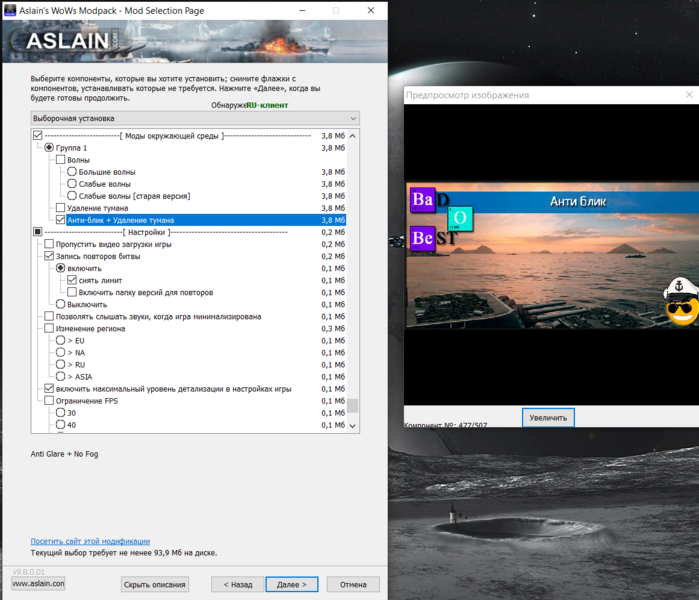Open Посетить сайт этой модификации link
This screenshot has width=699, height=600.
pos(90,541)
